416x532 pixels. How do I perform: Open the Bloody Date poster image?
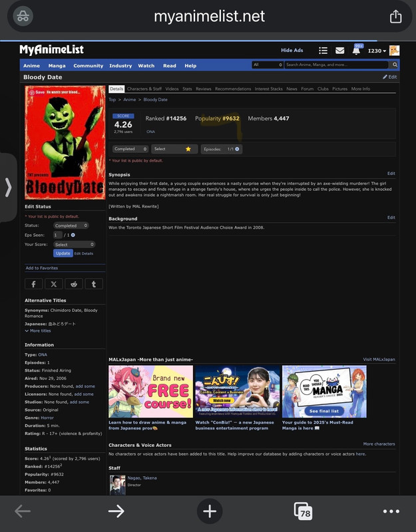65,142
